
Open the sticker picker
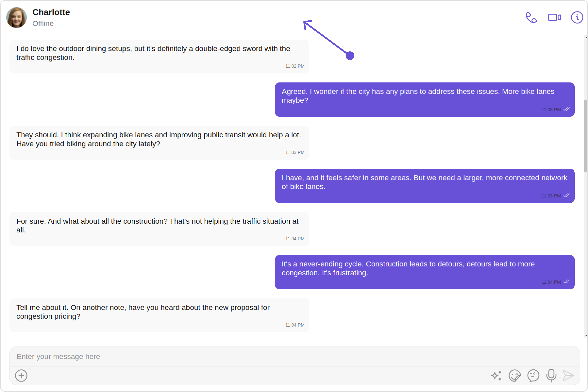pyautogui.click(x=514, y=376)
